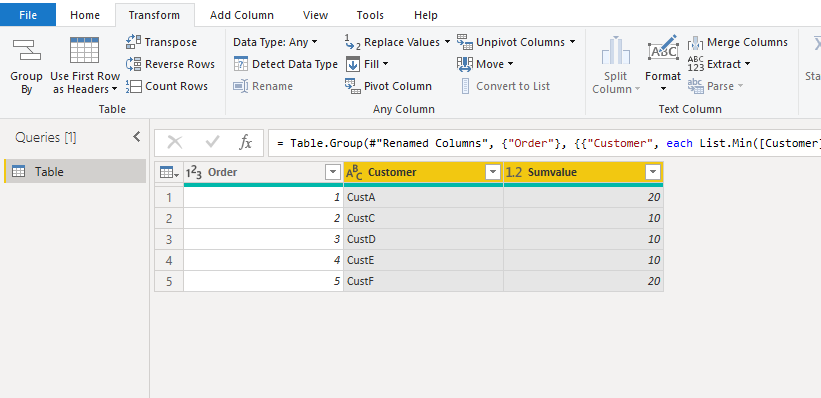This screenshot has width=821, height=398.
Task: Click cell CustE
Action: 424,260
